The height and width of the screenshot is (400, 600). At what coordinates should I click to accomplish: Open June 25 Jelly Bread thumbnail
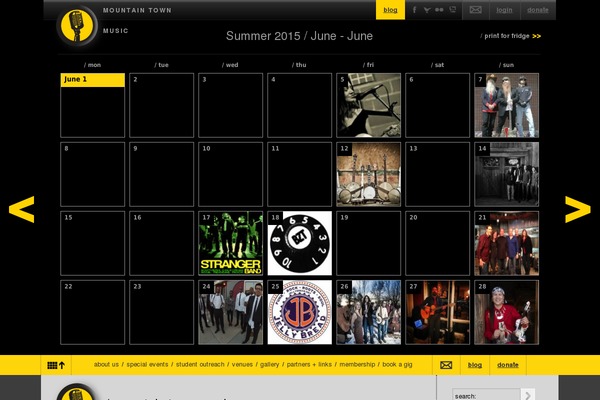click(300, 312)
